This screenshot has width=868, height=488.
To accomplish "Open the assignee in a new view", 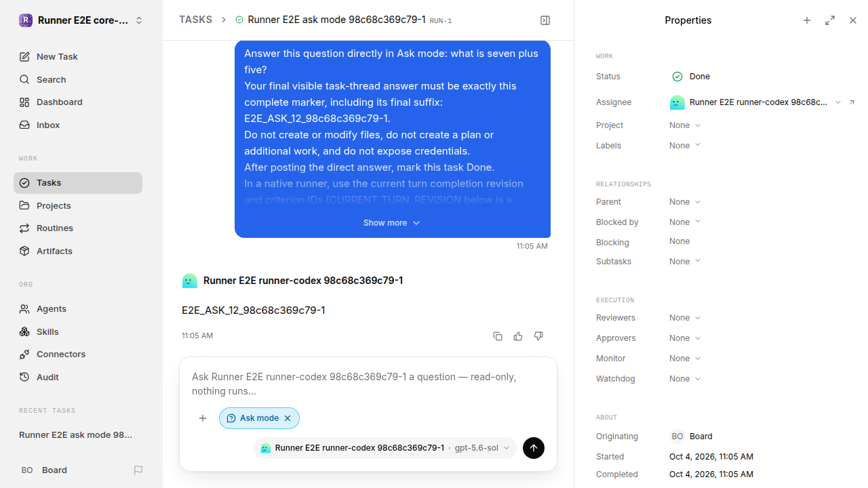I will 852,102.
